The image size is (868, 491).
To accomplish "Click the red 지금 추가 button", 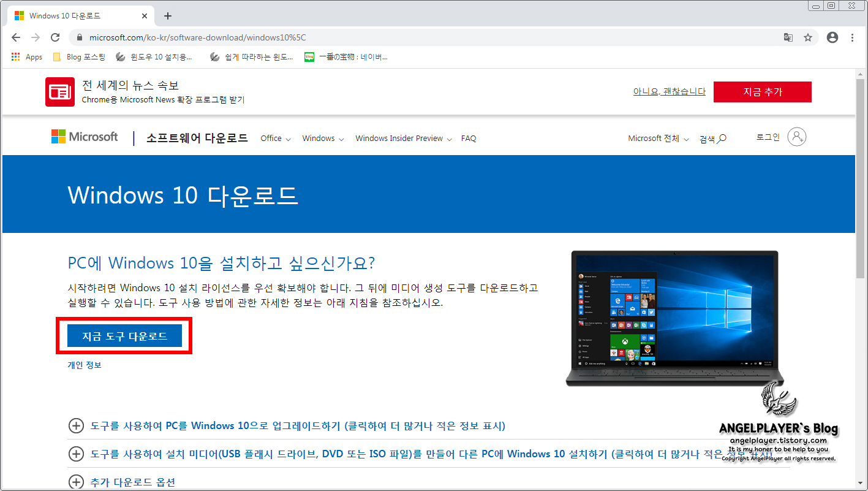I will 763,92.
